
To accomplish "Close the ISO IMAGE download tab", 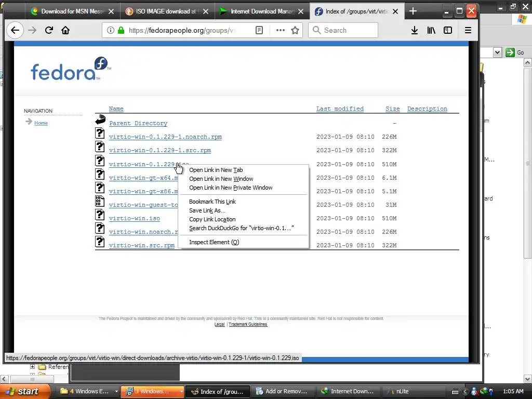I will 206,11.
